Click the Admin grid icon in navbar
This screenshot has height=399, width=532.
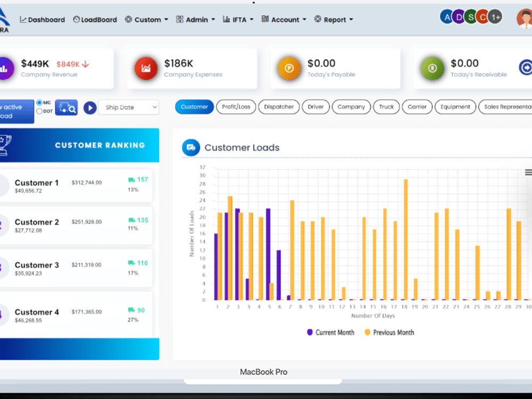coord(179,19)
